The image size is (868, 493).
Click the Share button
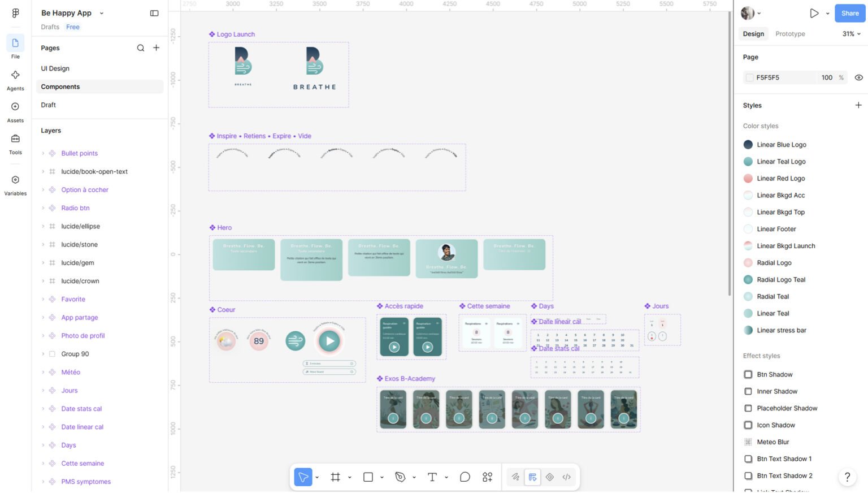click(850, 13)
